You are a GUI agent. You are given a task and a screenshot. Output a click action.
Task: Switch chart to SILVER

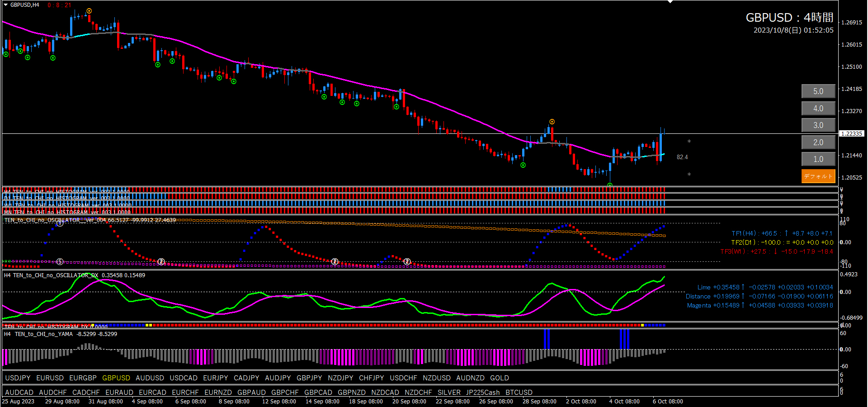coord(449,393)
